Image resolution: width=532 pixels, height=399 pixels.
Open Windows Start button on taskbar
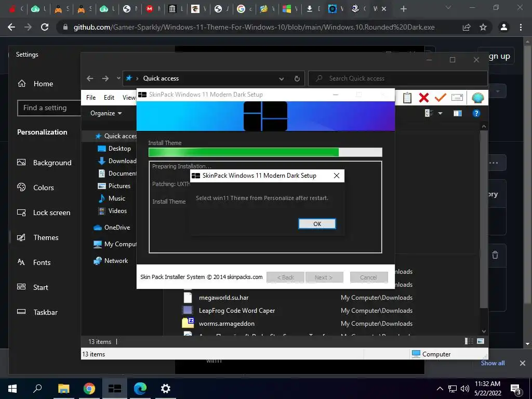point(12,389)
